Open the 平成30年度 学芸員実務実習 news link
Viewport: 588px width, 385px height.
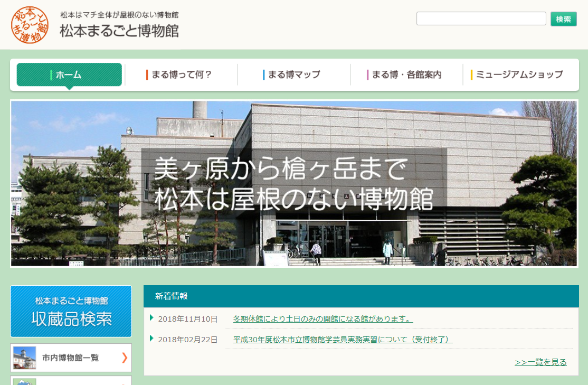click(343, 340)
